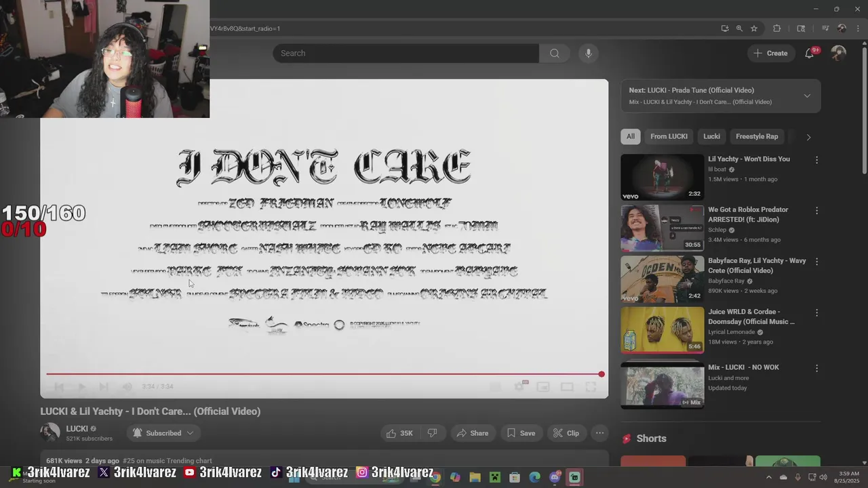This screenshot has width=868, height=488.
Task: Open Lil Yachty - Won't Diss You title
Action: pyautogui.click(x=749, y=159)
